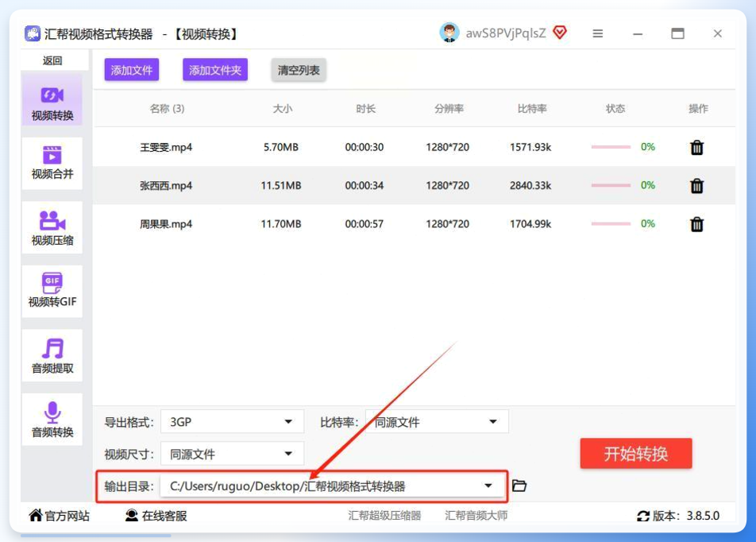Click the 官方网站 home icon
Screen dimensions: 756x542
pos(35,516)
